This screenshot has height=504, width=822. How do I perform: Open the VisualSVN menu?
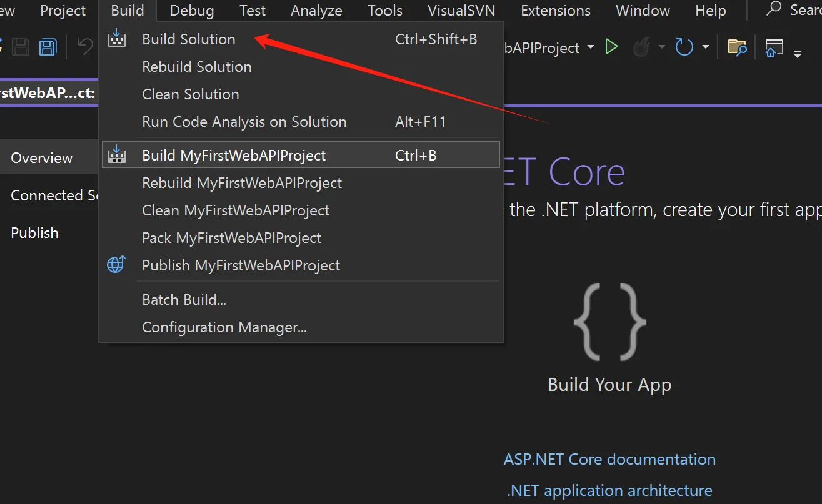pos(461,11)
